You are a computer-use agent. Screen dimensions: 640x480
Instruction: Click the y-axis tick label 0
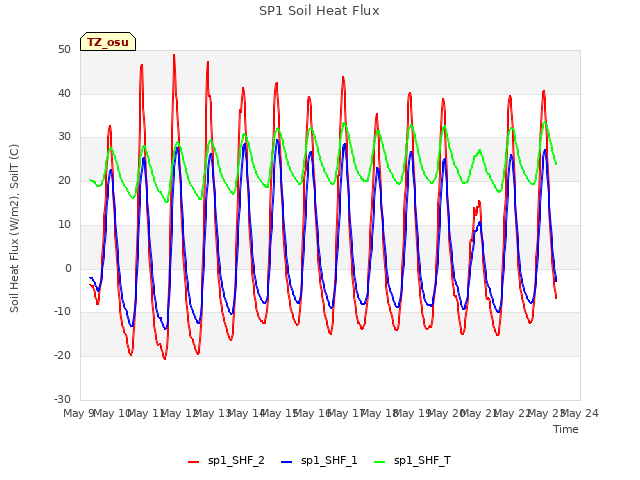tap(68, 268)
